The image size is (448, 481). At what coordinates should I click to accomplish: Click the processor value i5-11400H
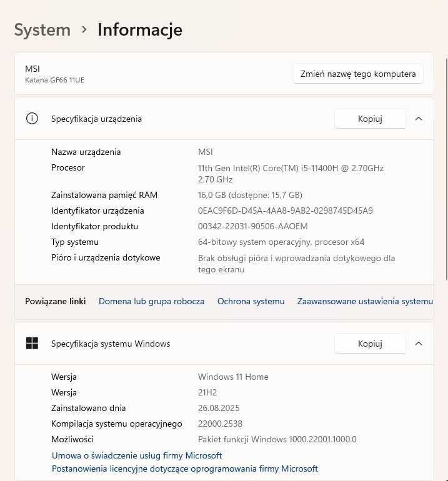291,174
